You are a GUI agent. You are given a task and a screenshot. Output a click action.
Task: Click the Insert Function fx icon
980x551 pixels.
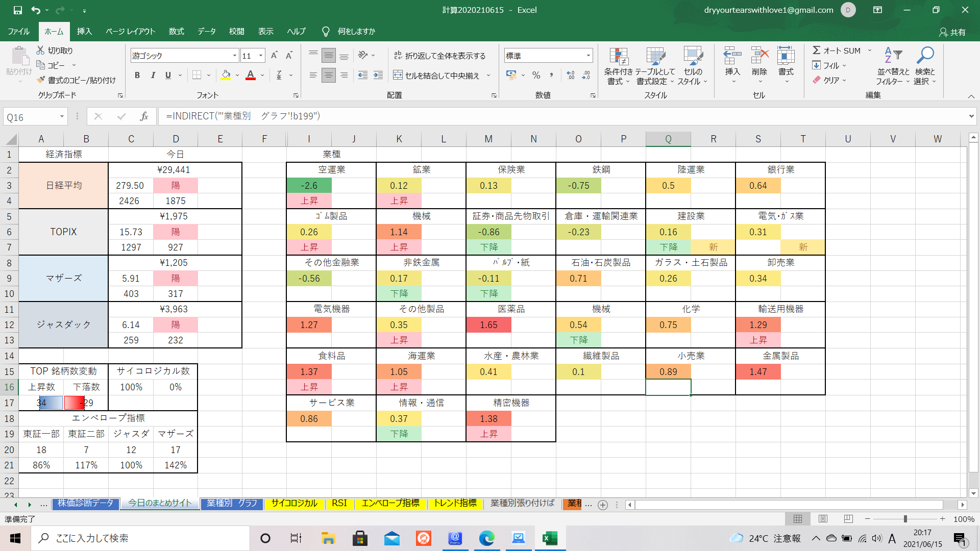point(144,116)
